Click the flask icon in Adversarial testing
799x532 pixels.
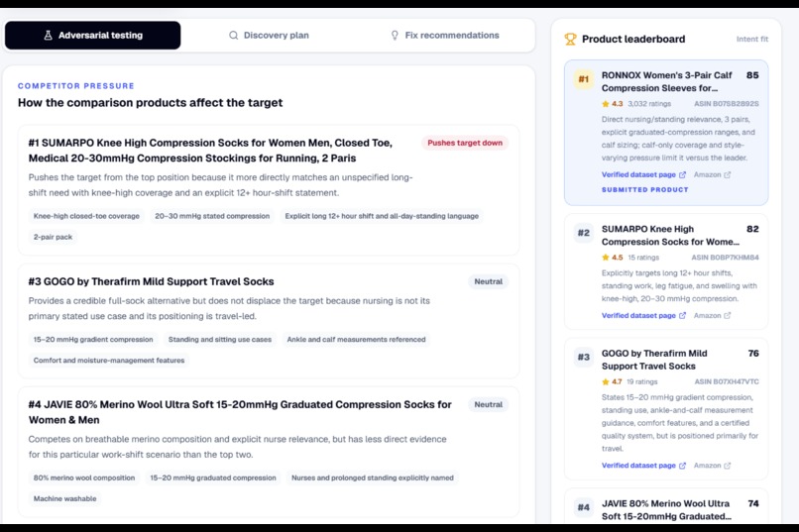pos(48,35)
